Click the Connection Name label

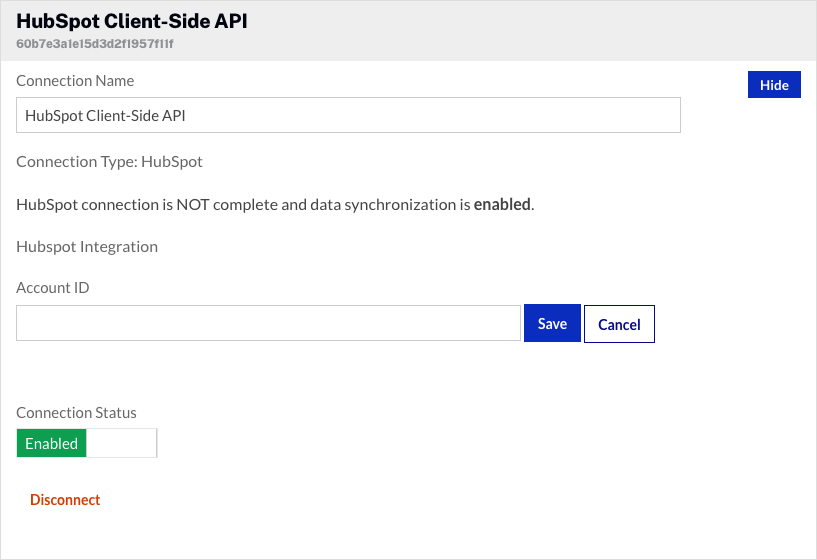pyautogui.click(x=75, y=80)
